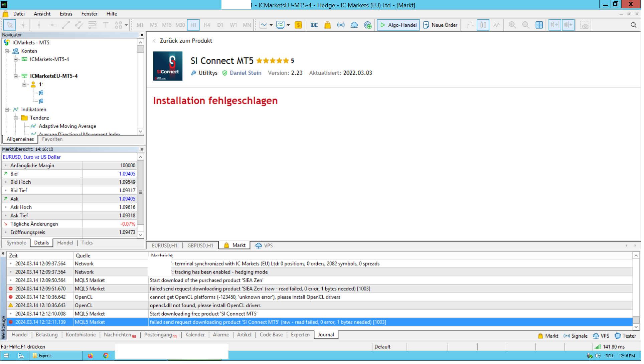Viewport: 644px width, 364px height.
Task: Go back via Zurück zum Produkt
Action: click(186, 41)
